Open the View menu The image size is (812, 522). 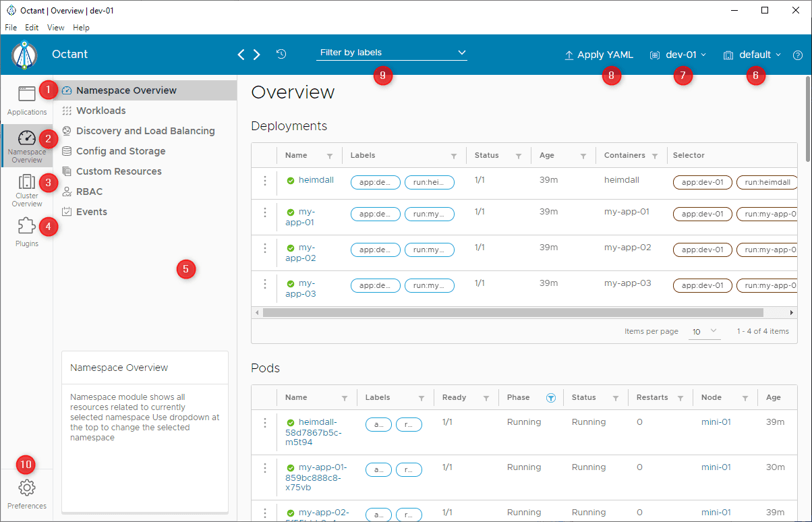[x=56, y=28]
